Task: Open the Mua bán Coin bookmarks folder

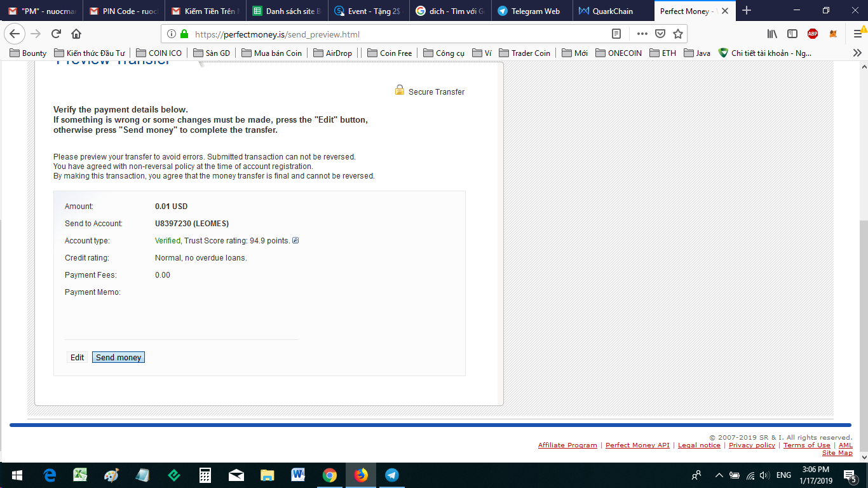Action: (272, 53)
